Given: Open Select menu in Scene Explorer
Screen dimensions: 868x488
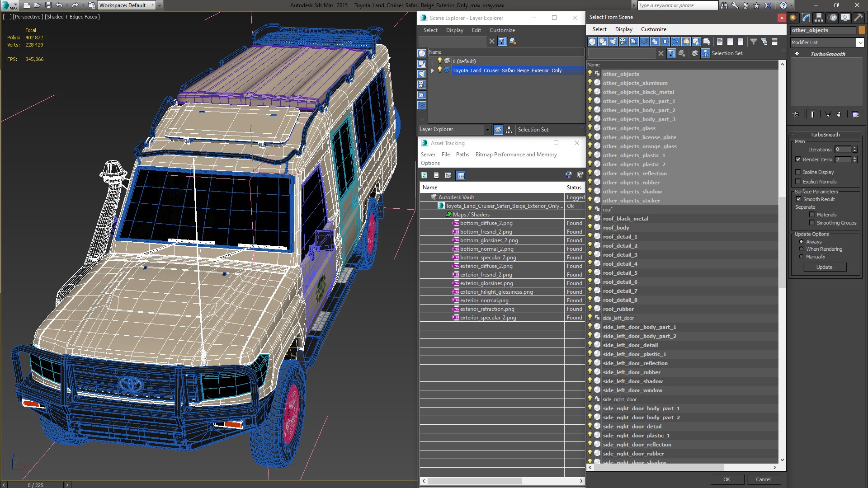Looking at the screenshot, I should coord(430,30).
